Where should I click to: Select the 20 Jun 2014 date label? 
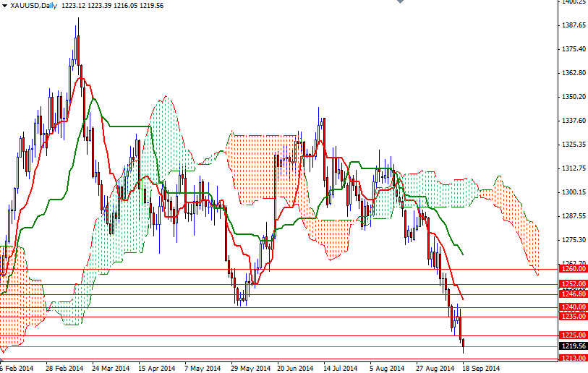point(294,368)
